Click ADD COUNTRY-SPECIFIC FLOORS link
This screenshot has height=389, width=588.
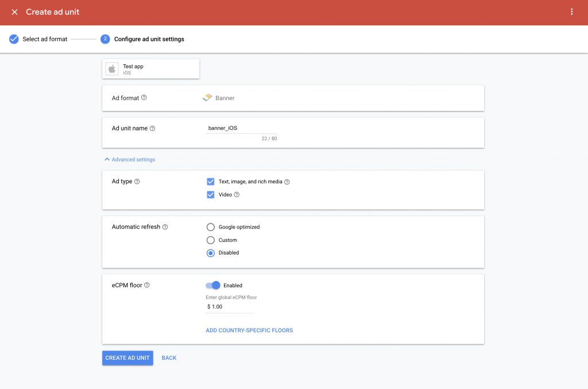click(249, 330)
